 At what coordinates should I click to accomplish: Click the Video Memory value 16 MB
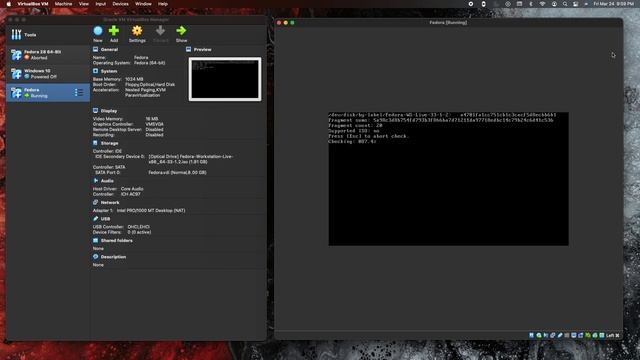tap(152, 119)
